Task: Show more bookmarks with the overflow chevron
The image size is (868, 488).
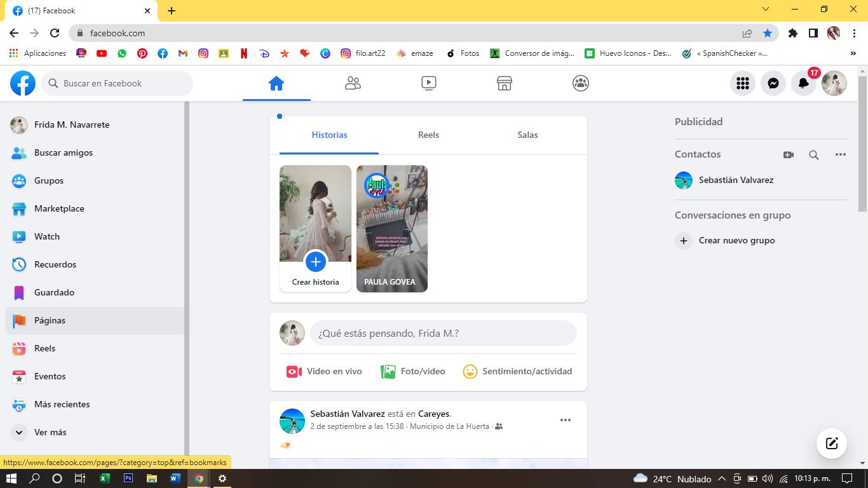Action: (853, 53)
